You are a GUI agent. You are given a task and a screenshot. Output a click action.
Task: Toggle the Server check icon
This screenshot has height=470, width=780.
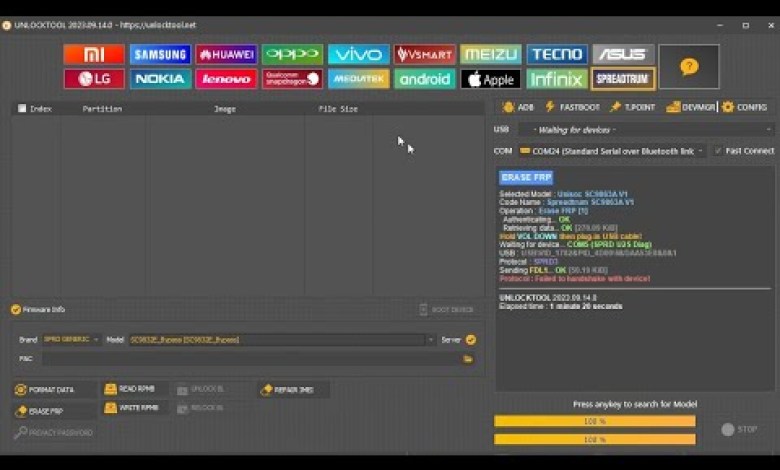click(x=471, y=340)
